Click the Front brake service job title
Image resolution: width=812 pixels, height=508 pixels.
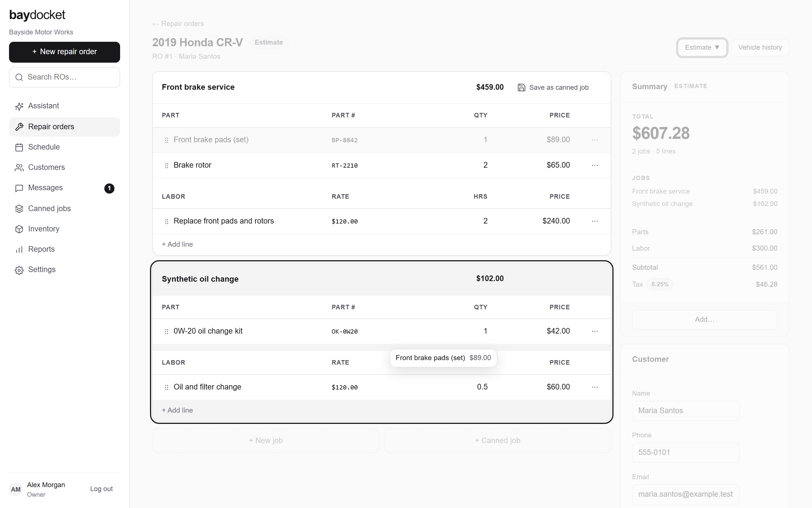tap(198, 87)
